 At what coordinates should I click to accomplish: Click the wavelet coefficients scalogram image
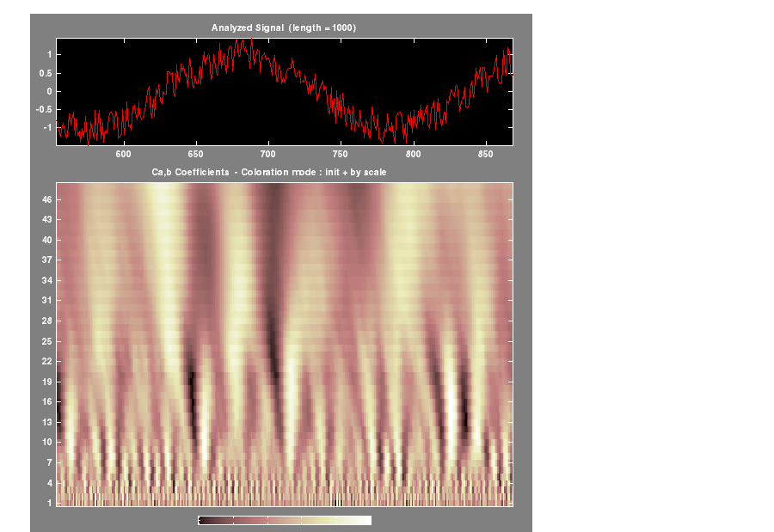point(285,345)
